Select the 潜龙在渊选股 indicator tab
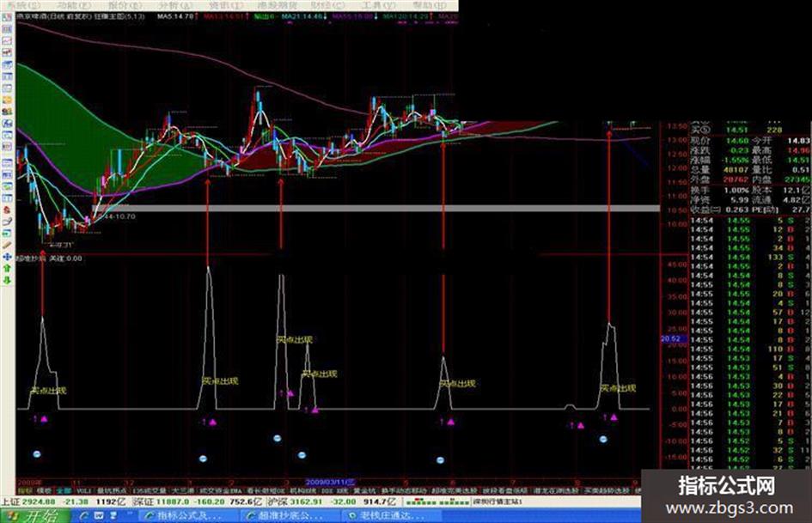 556,490
